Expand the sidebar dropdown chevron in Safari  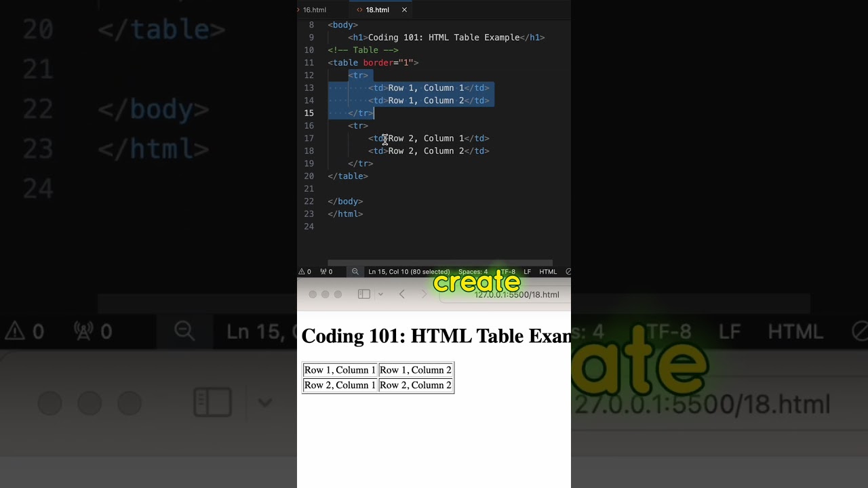point(380,294)
